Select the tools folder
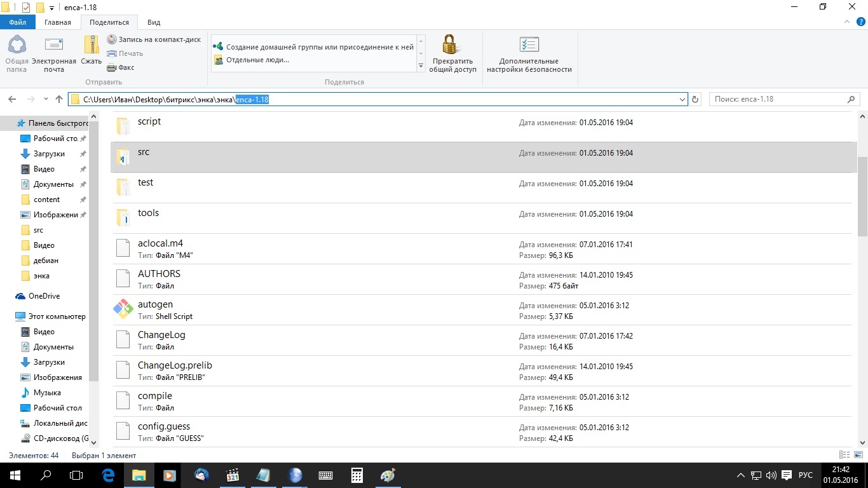The image size is (868, 488). [481, 218]
